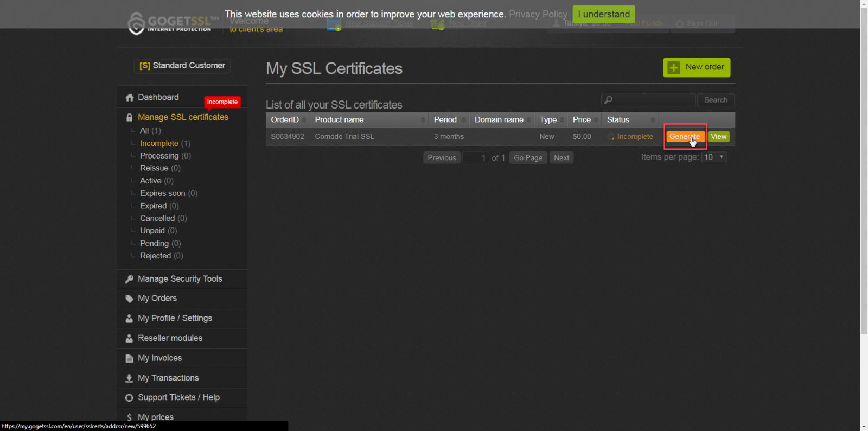Click the magnifier icon in the search box
This screenshot has height=431, width=868.
(608, 100)
